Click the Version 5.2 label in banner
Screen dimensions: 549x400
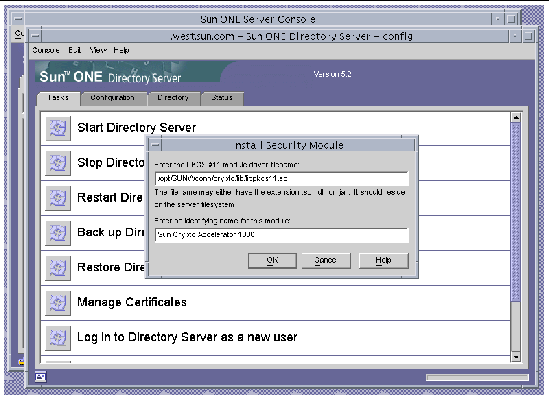pos(332,74)
